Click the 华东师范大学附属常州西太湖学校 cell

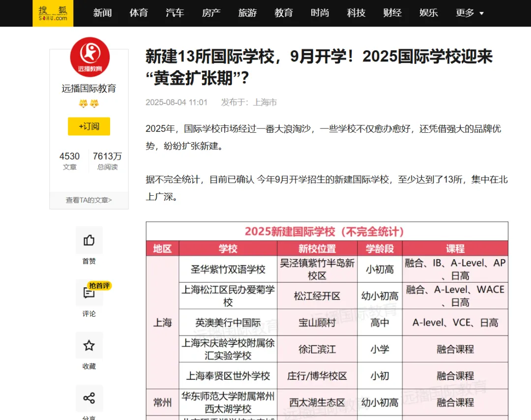[228, 402]
